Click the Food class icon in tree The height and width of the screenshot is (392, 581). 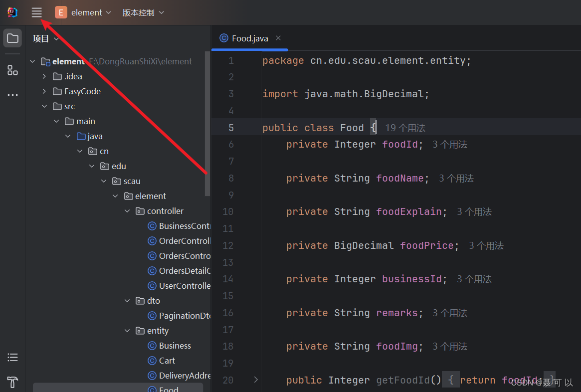pos(152,389)
